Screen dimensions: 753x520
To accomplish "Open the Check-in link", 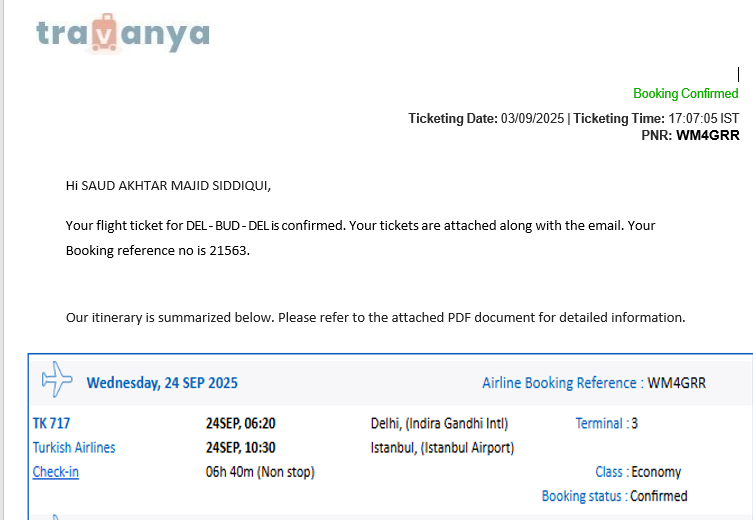I will [56, 472].
